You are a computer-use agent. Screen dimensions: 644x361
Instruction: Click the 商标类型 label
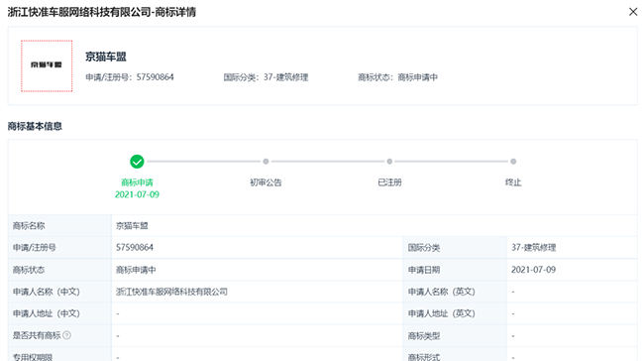coord(424,336)
